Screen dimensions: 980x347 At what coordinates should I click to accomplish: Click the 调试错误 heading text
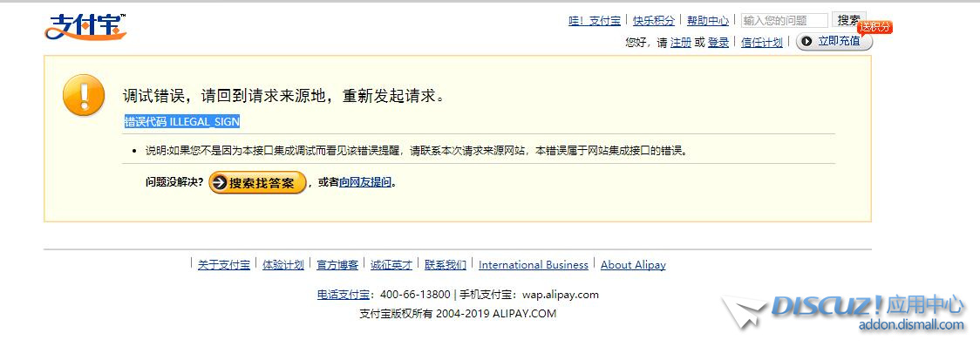283,96
